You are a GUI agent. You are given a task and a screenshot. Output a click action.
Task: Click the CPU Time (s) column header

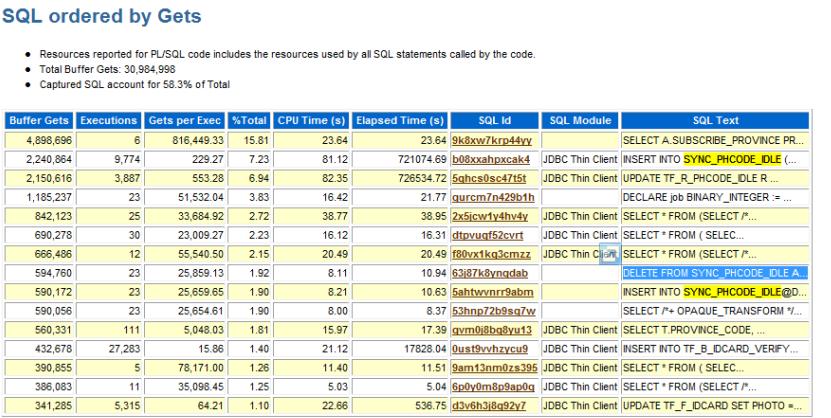[311, 121]
